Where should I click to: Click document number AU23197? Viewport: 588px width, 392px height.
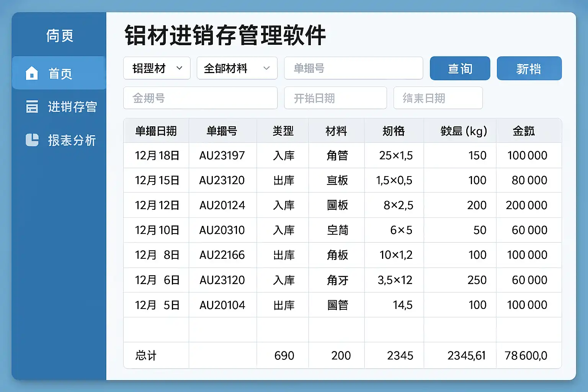coord(222,155)
